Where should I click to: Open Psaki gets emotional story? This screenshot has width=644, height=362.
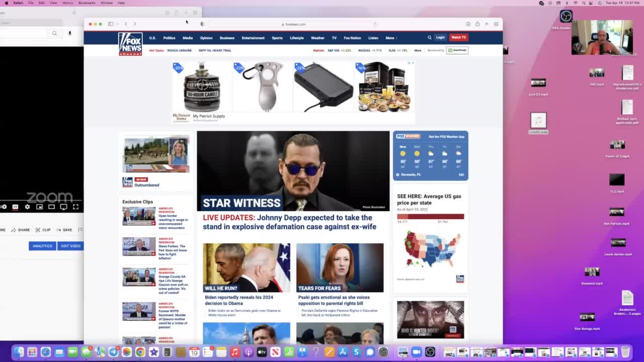point(334,300)
